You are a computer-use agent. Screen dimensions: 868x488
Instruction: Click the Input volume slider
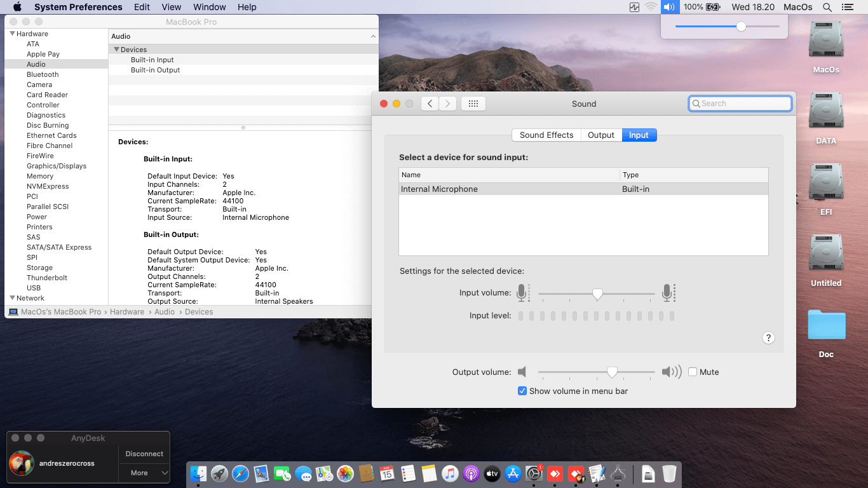click(597, 294)
